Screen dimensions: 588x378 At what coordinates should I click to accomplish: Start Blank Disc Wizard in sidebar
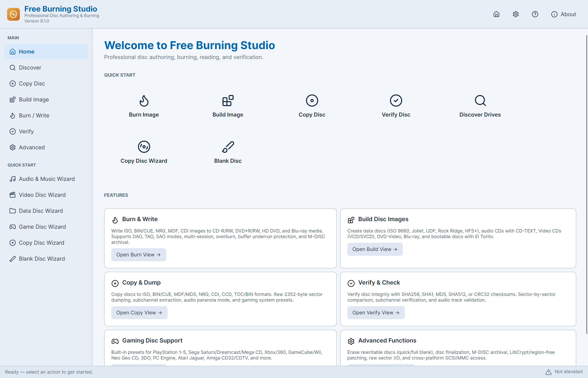pos(46,259)
